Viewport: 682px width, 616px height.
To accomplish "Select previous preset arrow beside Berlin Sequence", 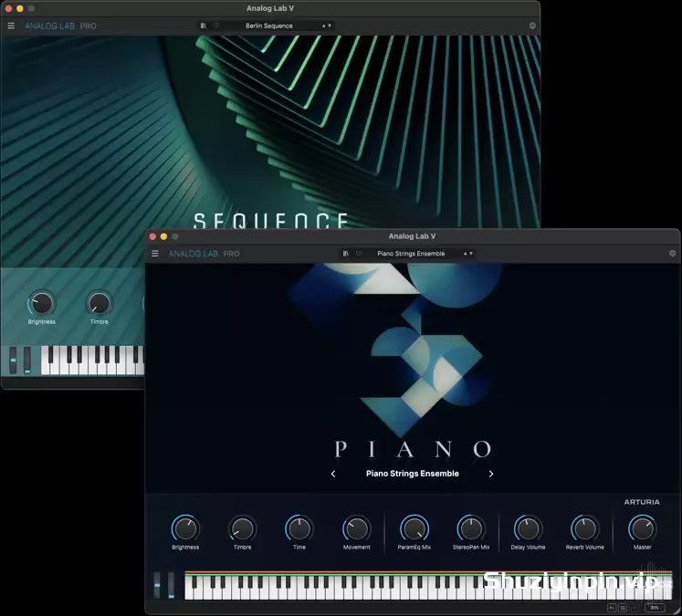I will [x=323, y=26].
